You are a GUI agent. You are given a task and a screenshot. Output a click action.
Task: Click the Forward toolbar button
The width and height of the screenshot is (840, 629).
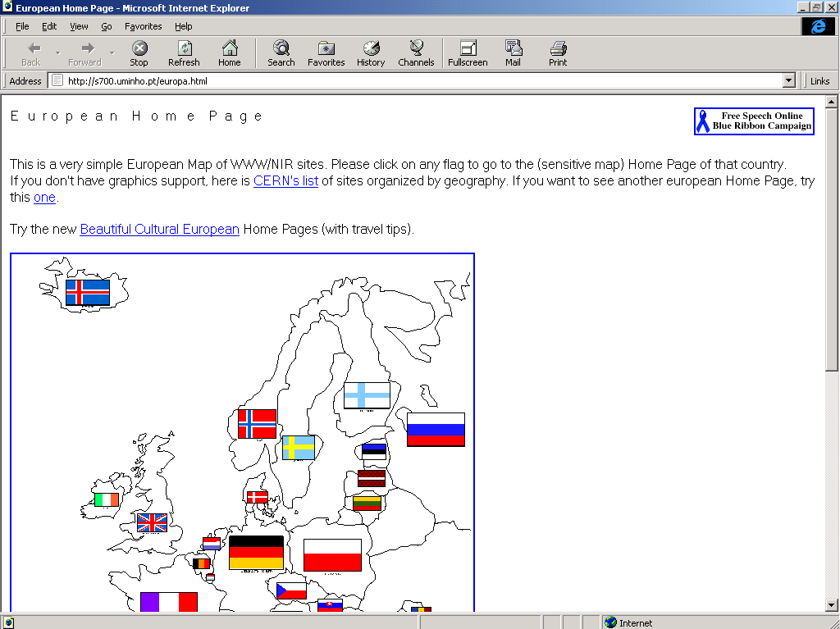pos(84,53)
